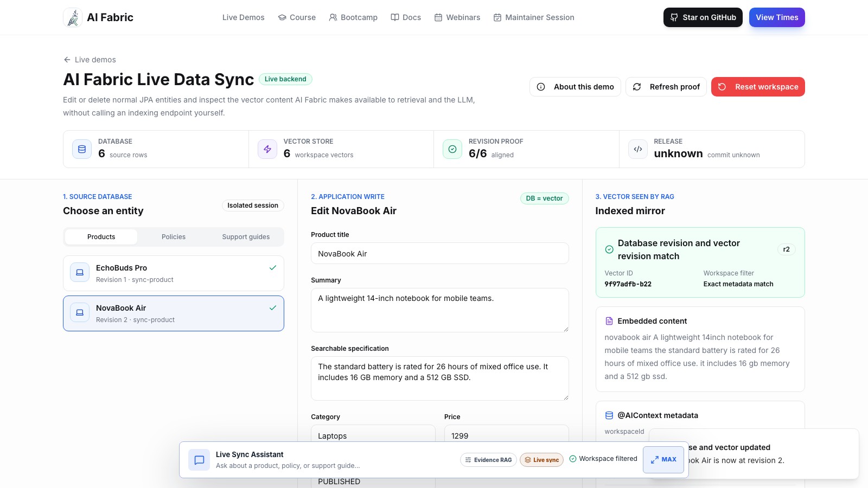Click the Searchable specification text area
Viewport: 868px width, 488px height.
[x=440, y=378]
